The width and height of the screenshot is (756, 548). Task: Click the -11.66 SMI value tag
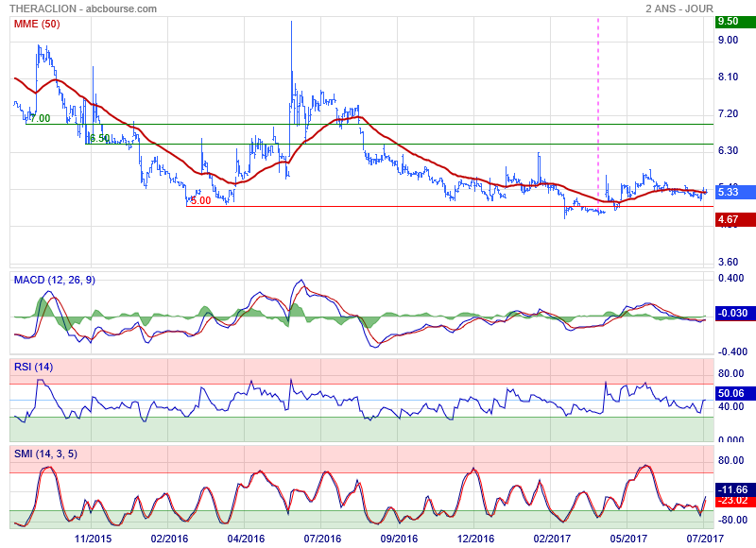tap(735, 489)
